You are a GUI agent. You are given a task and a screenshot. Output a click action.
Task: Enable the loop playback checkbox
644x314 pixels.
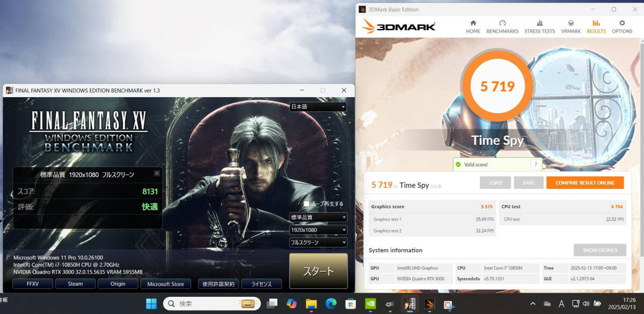(306, 204)
